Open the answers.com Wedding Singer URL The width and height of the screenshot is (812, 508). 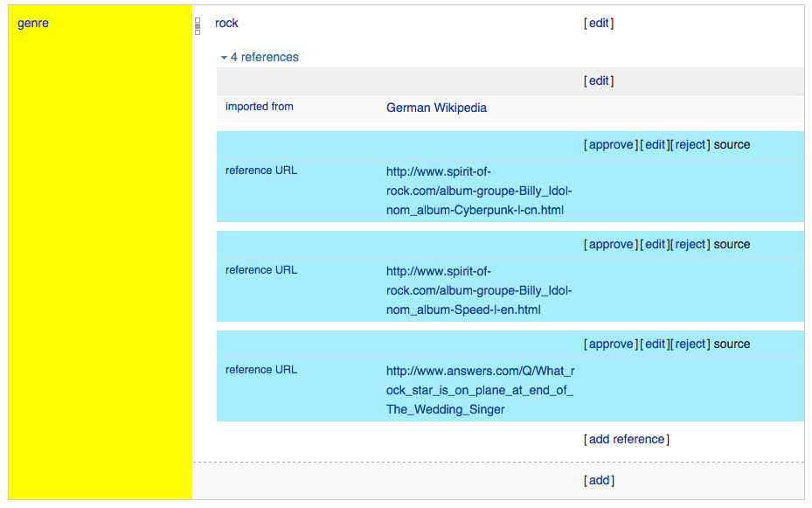click(x=479, y=390)
